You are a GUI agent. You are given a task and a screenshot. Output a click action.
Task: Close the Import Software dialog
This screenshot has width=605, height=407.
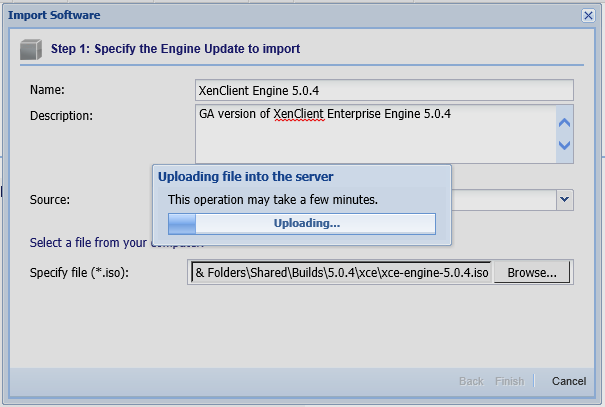coord(588,15)
